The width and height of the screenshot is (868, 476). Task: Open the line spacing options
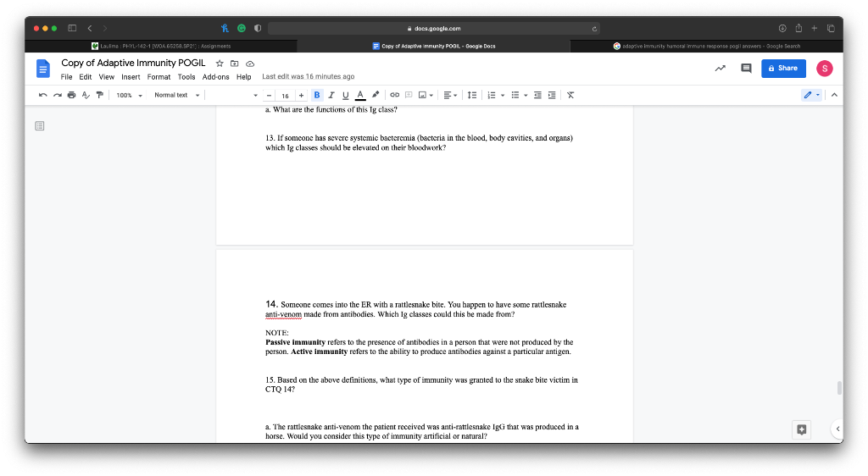click(472, 95)
